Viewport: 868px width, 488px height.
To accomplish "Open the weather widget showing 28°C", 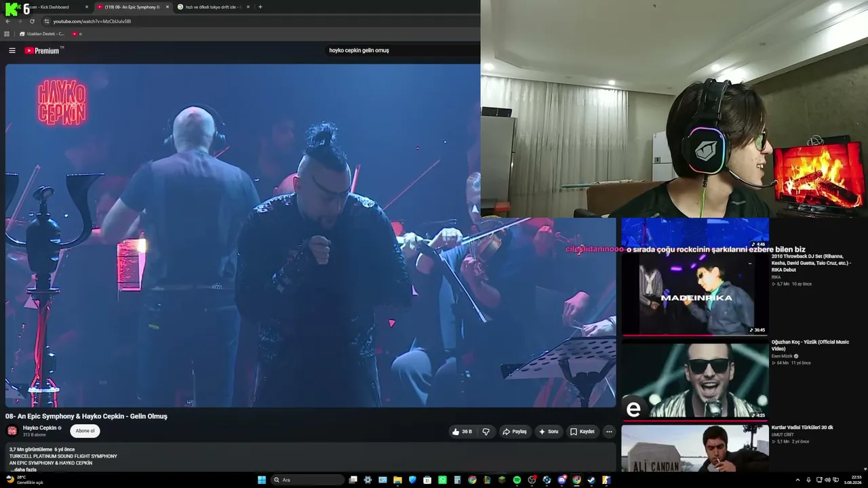I will tap(24, 480).
